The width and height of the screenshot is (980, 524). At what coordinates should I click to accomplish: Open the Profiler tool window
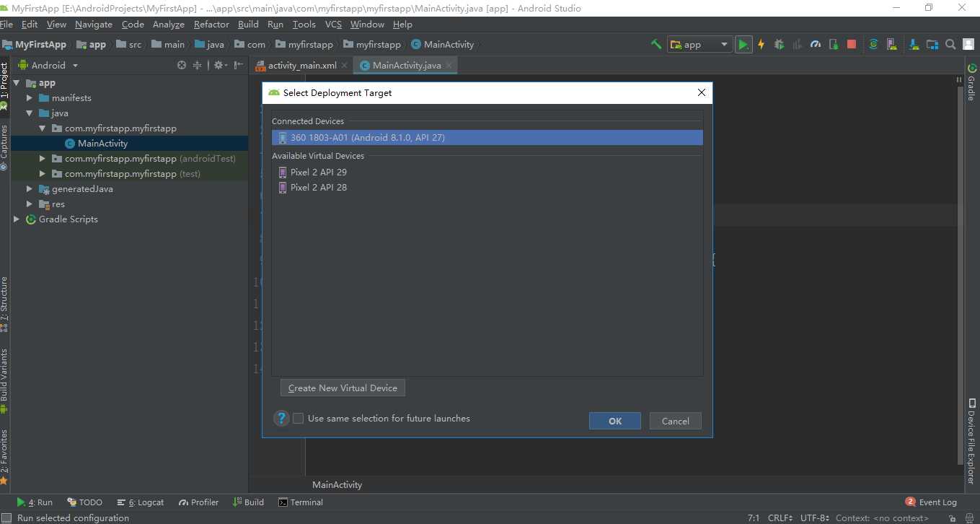pos(198,502)
